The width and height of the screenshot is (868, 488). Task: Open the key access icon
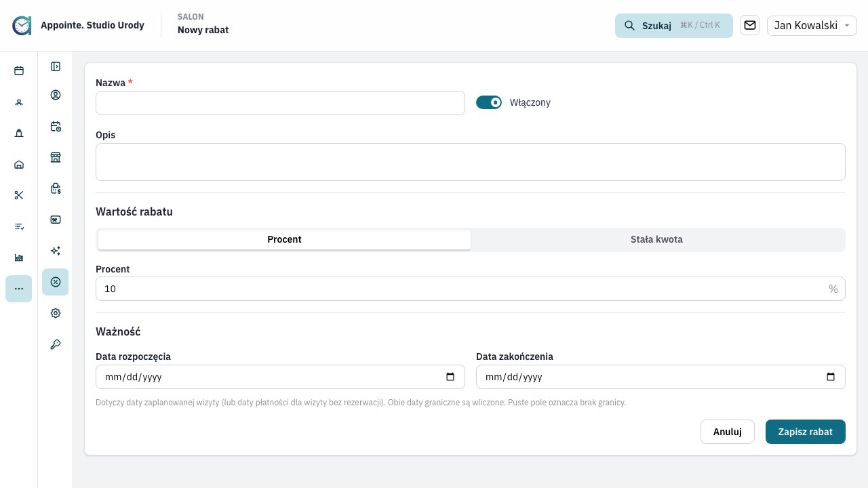tap(56, 344)
